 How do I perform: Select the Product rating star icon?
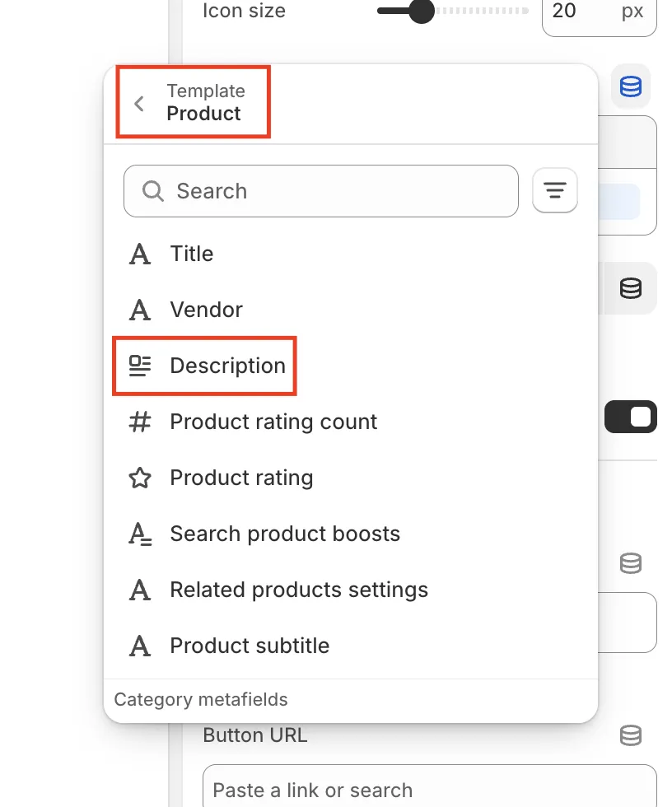tap(139, 478)
